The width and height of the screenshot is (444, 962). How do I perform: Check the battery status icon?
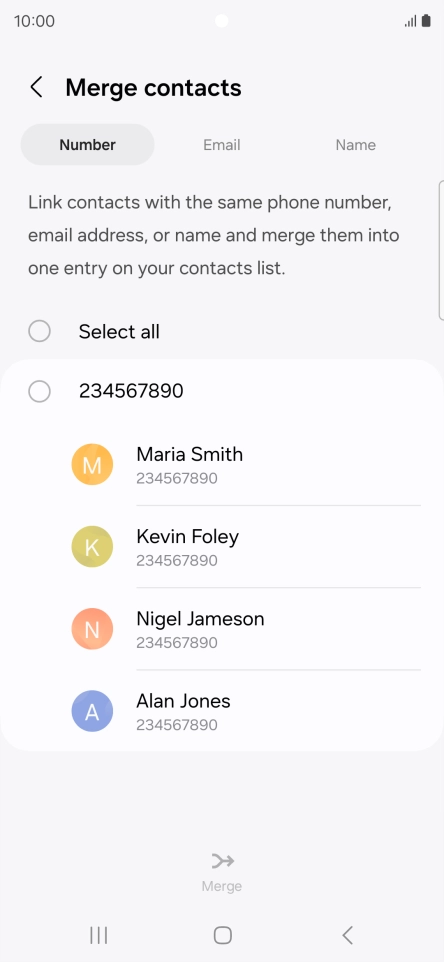point(426,21)
